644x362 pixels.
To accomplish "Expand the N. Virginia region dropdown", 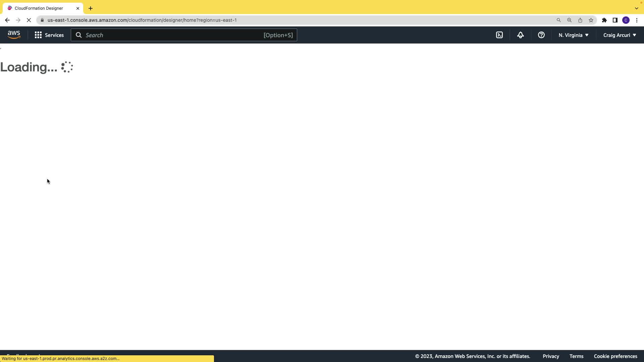I will pyautogui.click(x=573, y=35).
